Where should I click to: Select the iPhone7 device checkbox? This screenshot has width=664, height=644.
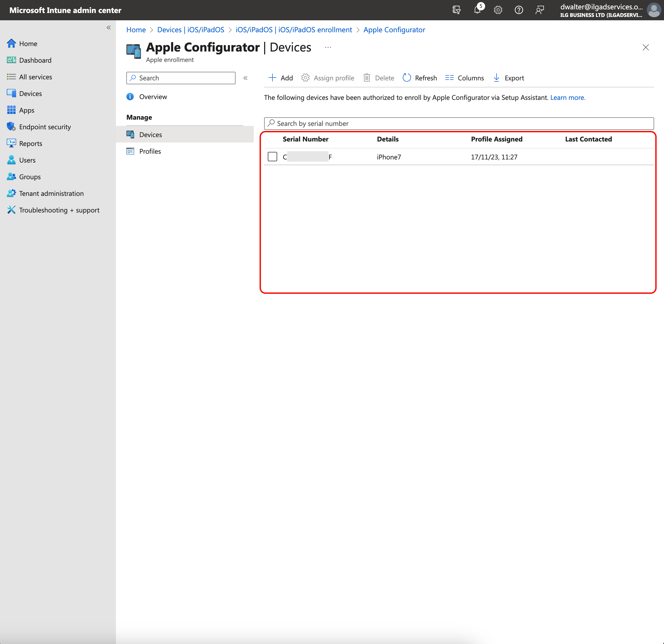tap(272, 157)
